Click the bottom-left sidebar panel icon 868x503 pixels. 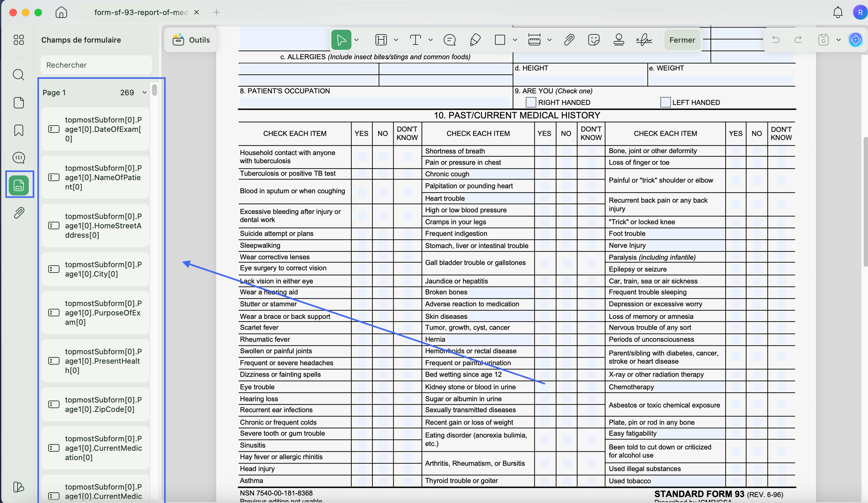[x=18, y=487]
